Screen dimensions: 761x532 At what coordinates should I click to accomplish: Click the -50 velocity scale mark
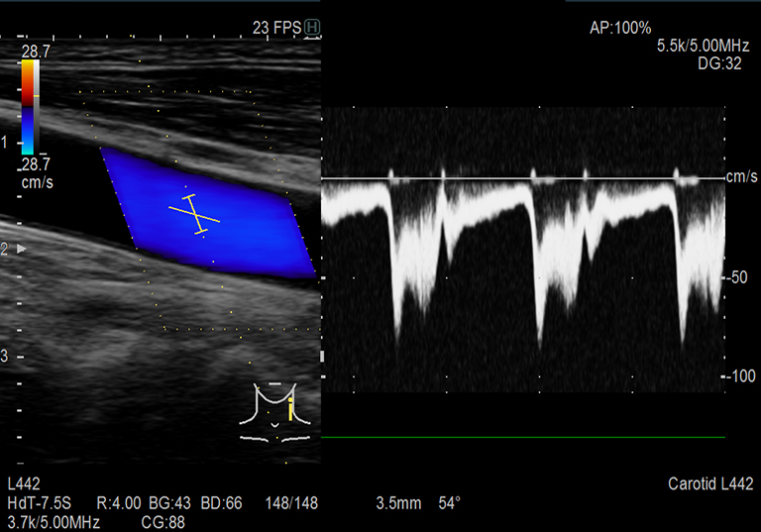click(x=736, y=277)
